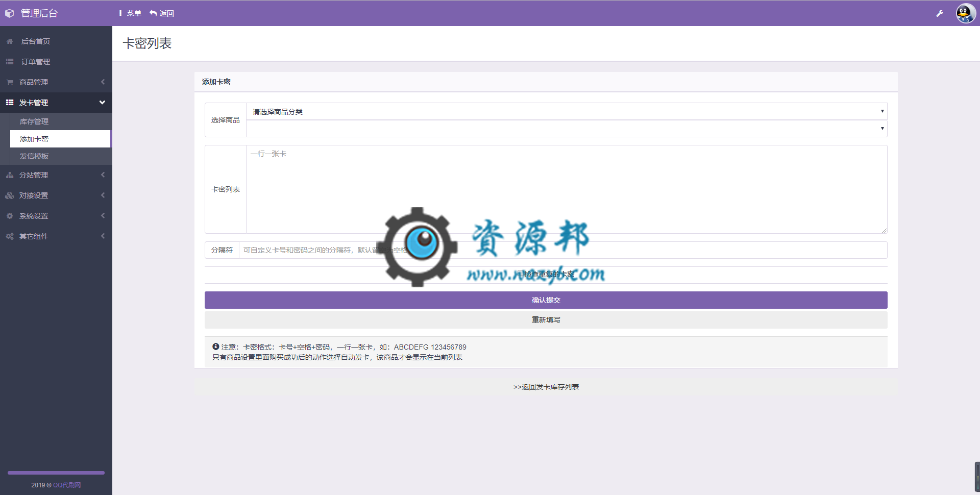This screenshot has width=980, height=495.
Task: Click the 确认提交 submit button
Action: [x=546, y=300]
